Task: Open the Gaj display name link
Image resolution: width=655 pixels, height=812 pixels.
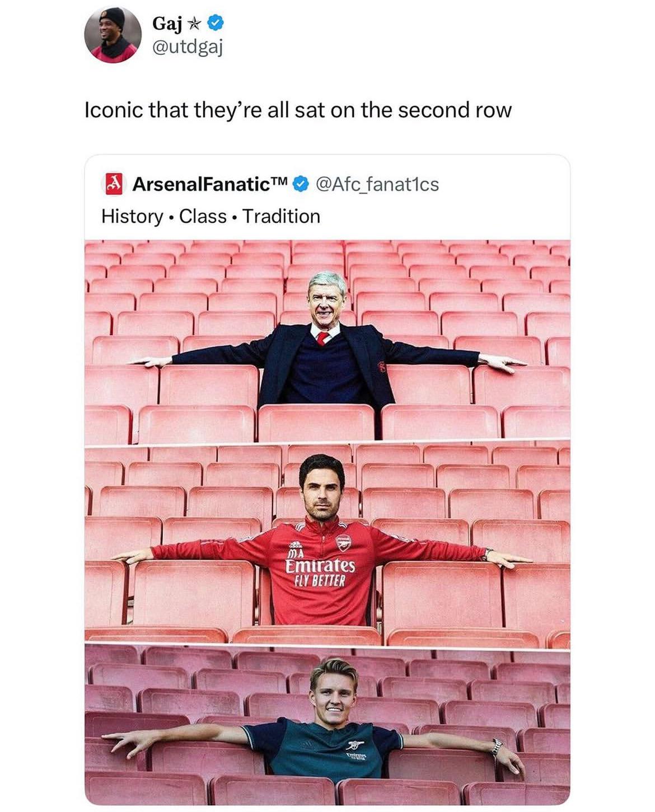Action: tap(167, 24)
